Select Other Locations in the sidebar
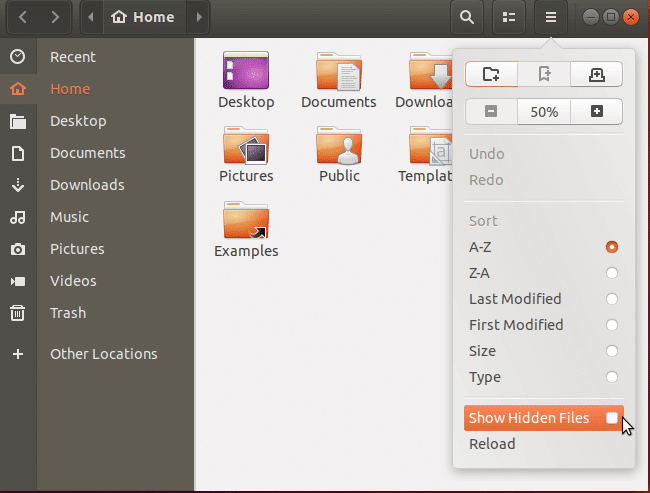The width and height of the screenshot is (650, 493). (x=103, y=354)
